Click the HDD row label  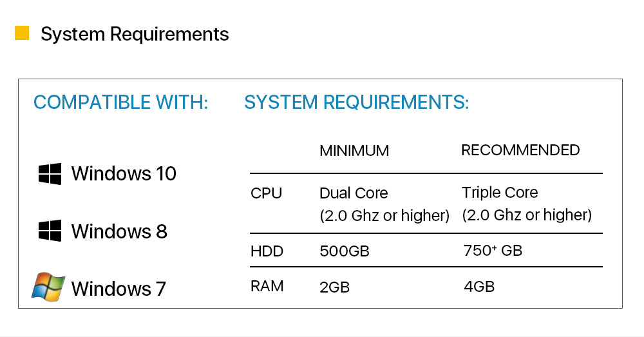(x=267, y=251)
